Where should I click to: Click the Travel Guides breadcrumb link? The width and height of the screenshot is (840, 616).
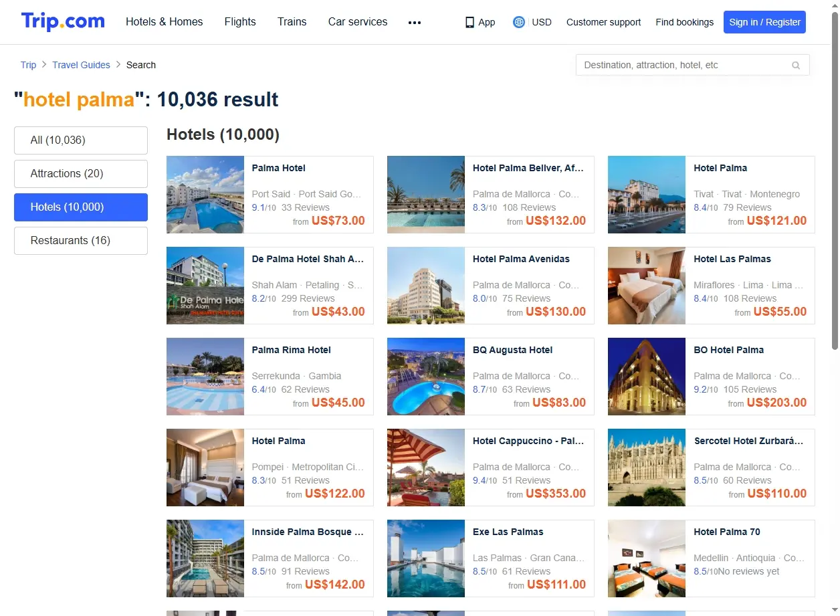point(81,65)
